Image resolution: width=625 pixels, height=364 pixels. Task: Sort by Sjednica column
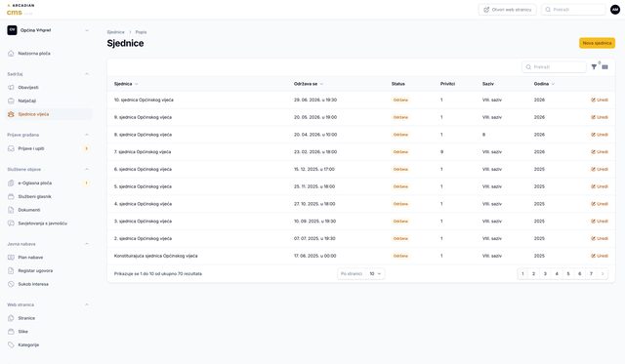coord(126,84)
